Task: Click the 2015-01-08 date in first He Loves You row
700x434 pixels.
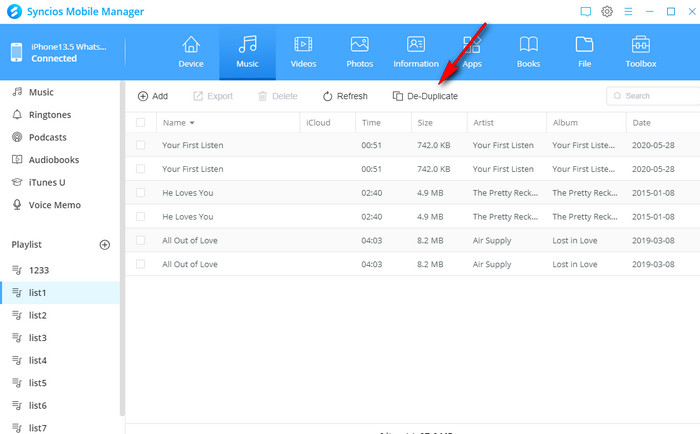Action: pyautogui.click(x=653, y=193)
